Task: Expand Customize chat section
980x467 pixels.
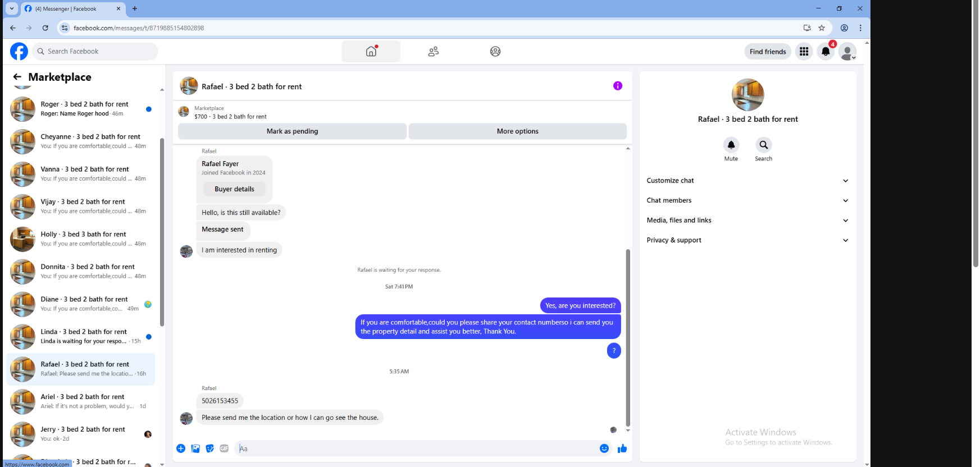Action: (x=747, y=181)
